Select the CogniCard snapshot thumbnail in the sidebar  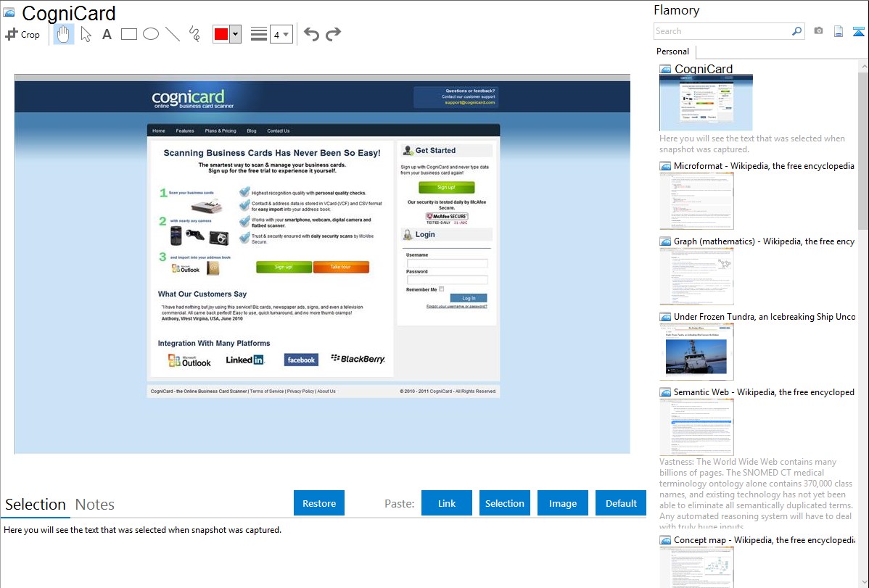pos(706,103)
